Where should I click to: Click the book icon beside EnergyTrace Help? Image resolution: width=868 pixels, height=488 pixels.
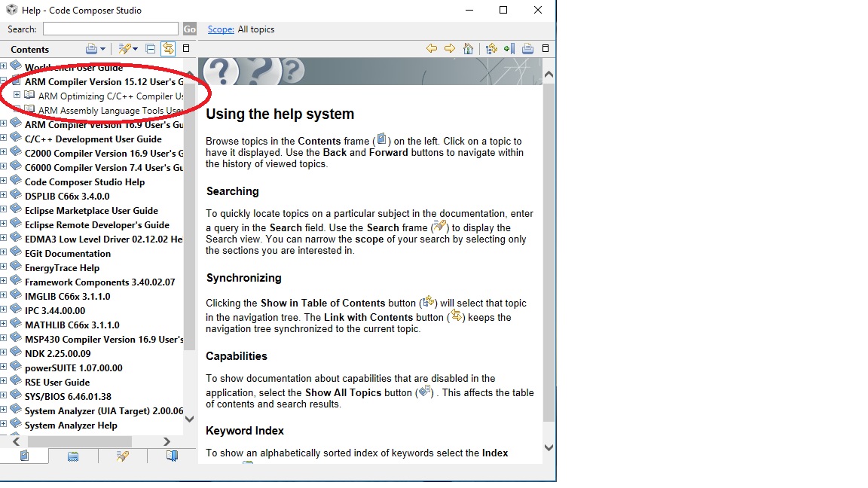point(16,266)
